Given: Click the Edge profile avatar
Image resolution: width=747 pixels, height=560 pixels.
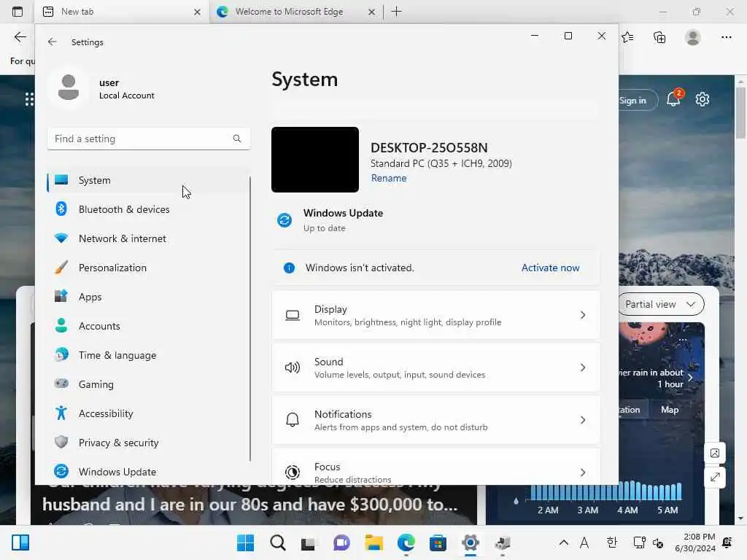Looking at the screenshot, I should (693, 37).
